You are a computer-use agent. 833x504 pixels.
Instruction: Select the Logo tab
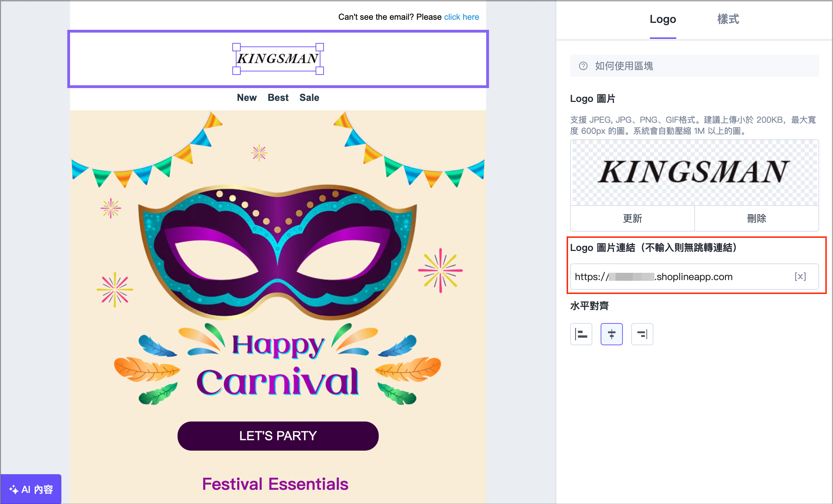tap(663, 19)
